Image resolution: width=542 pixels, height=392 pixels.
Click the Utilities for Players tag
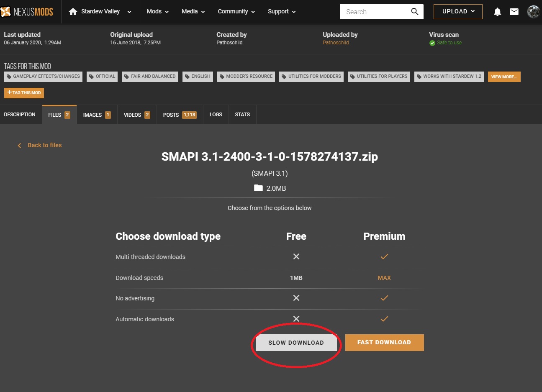tap(379, 77)
